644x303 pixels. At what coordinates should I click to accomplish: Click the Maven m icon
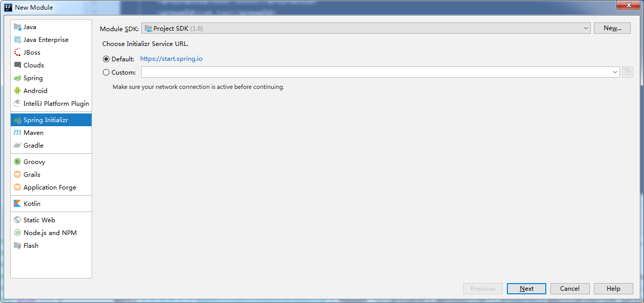(17, 133)
